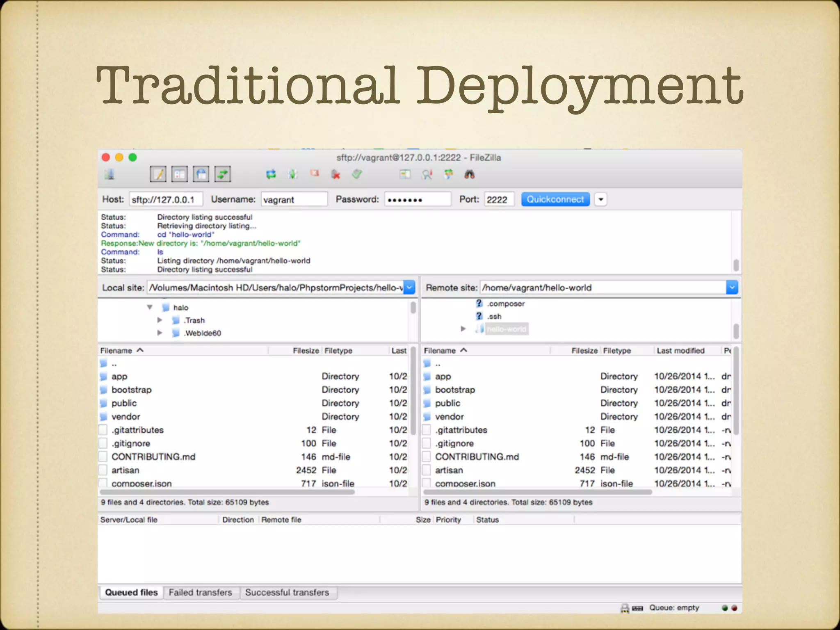Select the local app folder
This screenshot has width=840, height=630.
(x=253, y=376)
